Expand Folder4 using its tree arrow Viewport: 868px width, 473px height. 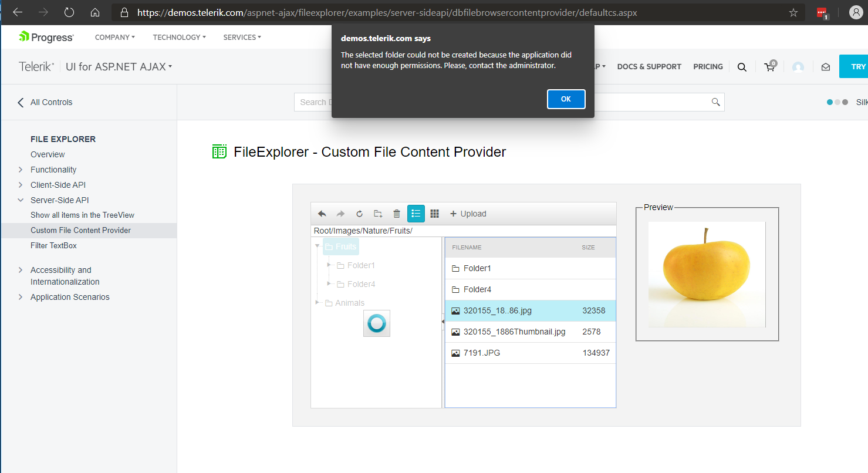click(x=329, y=284)
